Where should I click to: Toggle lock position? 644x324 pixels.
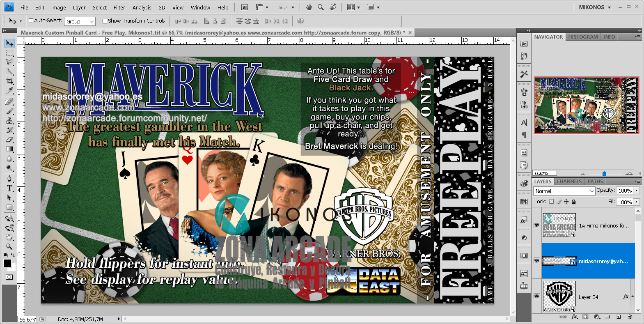click(x=566, y=202)
